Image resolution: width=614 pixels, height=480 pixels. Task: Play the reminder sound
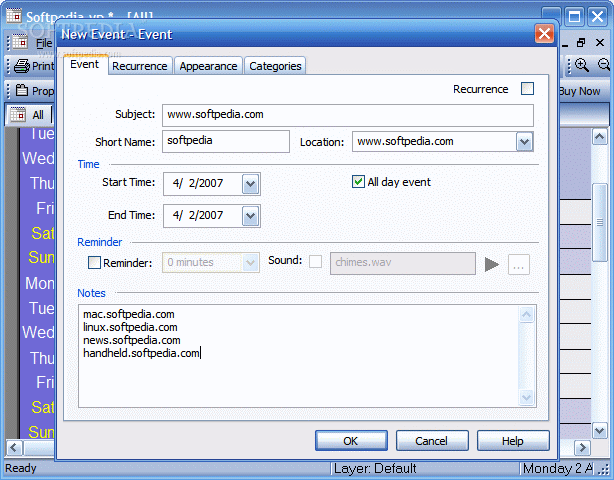[491, 264]
